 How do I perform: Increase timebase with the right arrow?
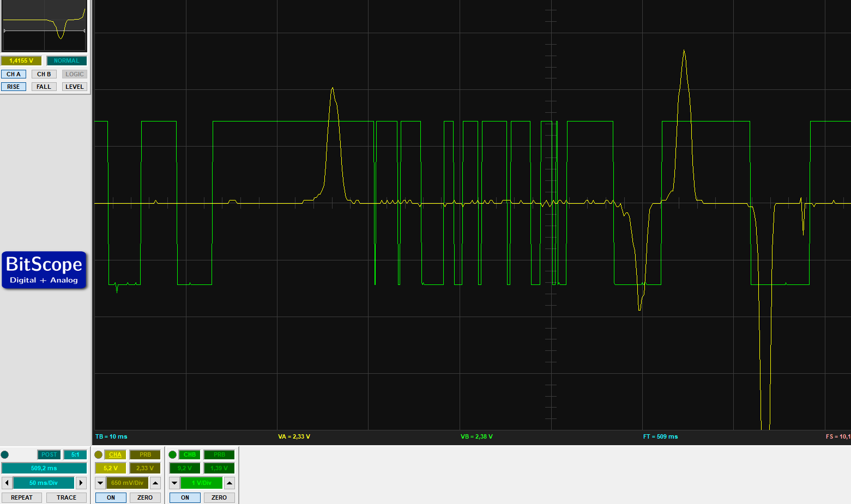81,483
